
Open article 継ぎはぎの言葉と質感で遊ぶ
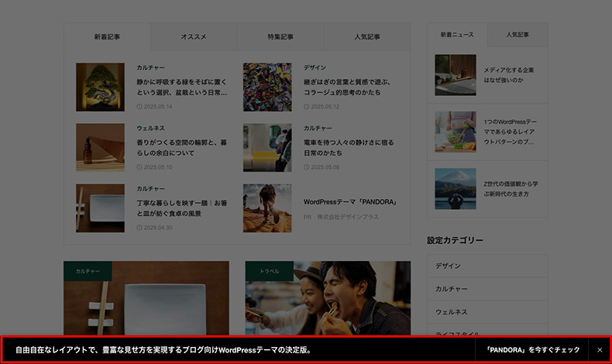347,88
